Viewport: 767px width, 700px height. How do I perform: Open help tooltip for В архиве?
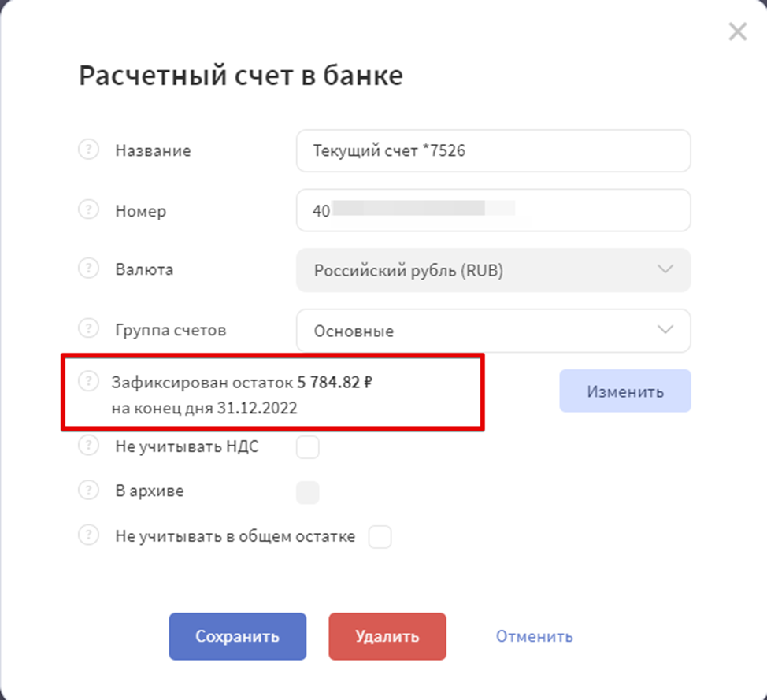(x=88, y=490)
